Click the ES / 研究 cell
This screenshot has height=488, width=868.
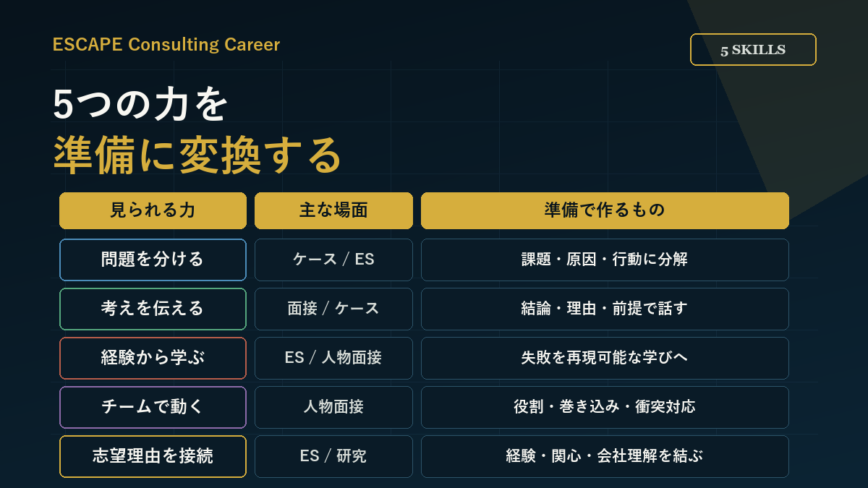333,456
